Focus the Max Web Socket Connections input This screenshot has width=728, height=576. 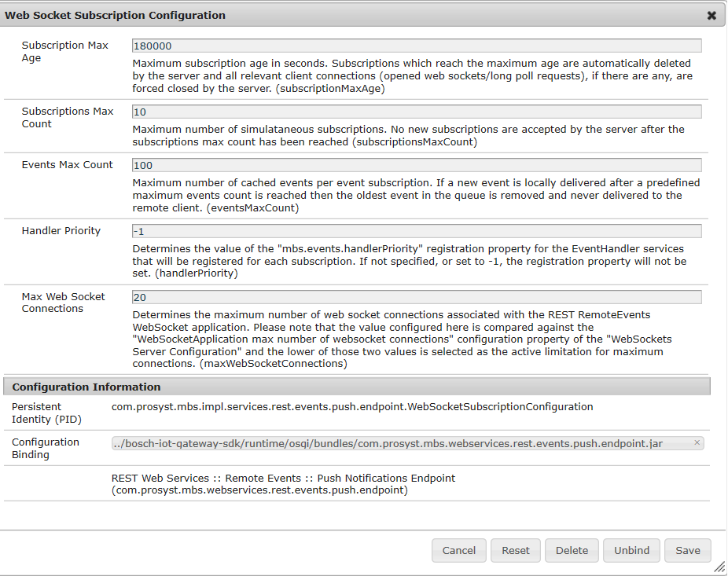click(417, 297)
